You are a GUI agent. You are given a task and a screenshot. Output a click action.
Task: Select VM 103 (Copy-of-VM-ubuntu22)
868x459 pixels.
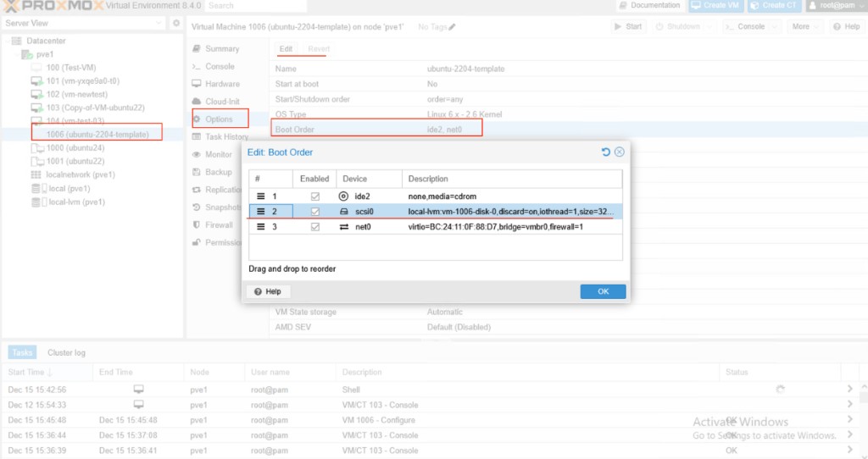tap(95, 108)
